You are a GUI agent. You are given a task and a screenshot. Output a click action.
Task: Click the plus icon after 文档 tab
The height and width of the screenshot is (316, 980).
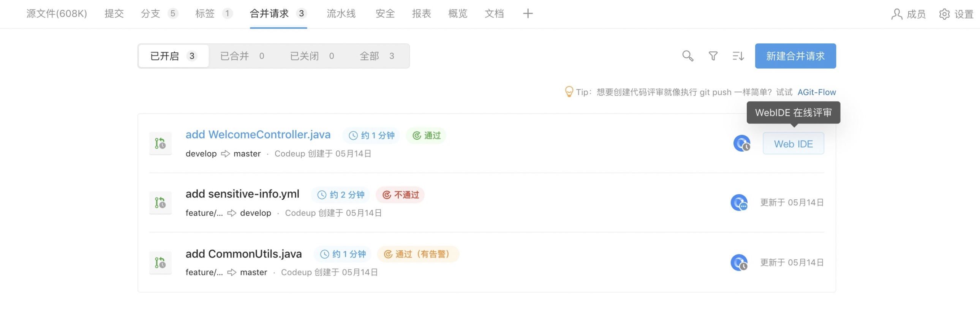pos(528,14)
